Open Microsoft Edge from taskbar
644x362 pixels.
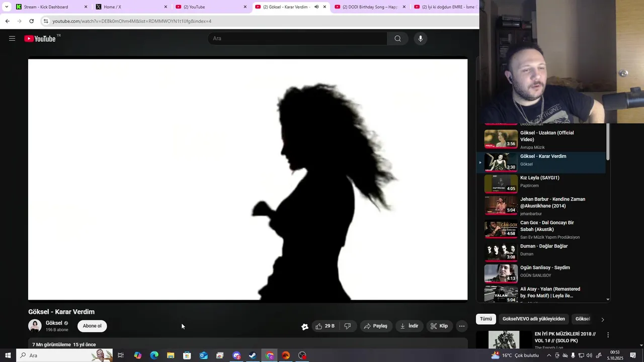click(154, 355)
